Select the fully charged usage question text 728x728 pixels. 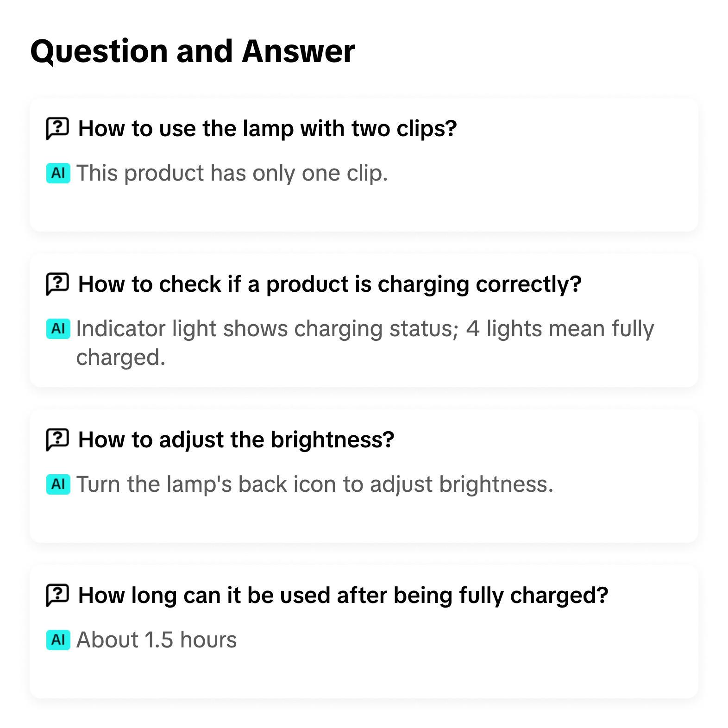(x=343, y=595)
